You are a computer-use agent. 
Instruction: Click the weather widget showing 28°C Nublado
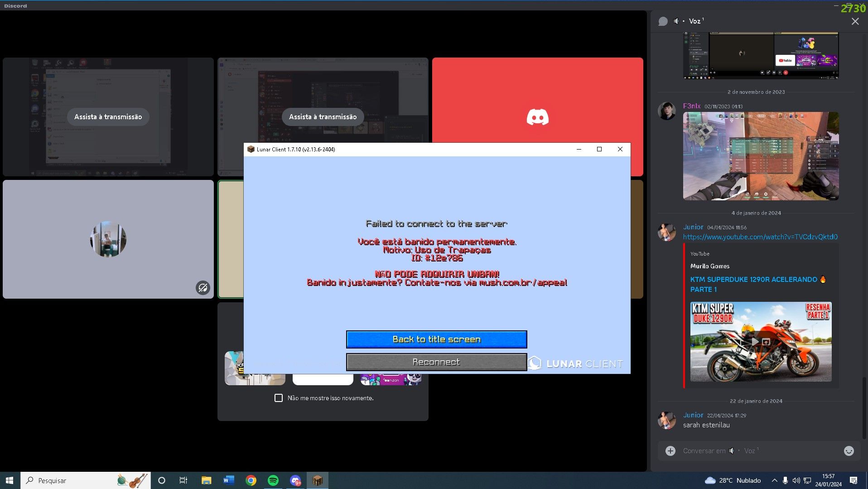click(x=733, y=480)
